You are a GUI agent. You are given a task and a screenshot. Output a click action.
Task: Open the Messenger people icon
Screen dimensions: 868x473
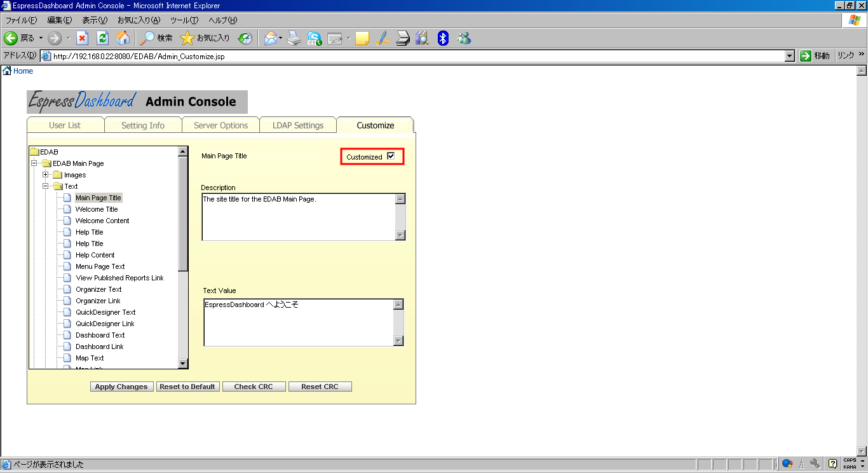(x=464, y=38)
